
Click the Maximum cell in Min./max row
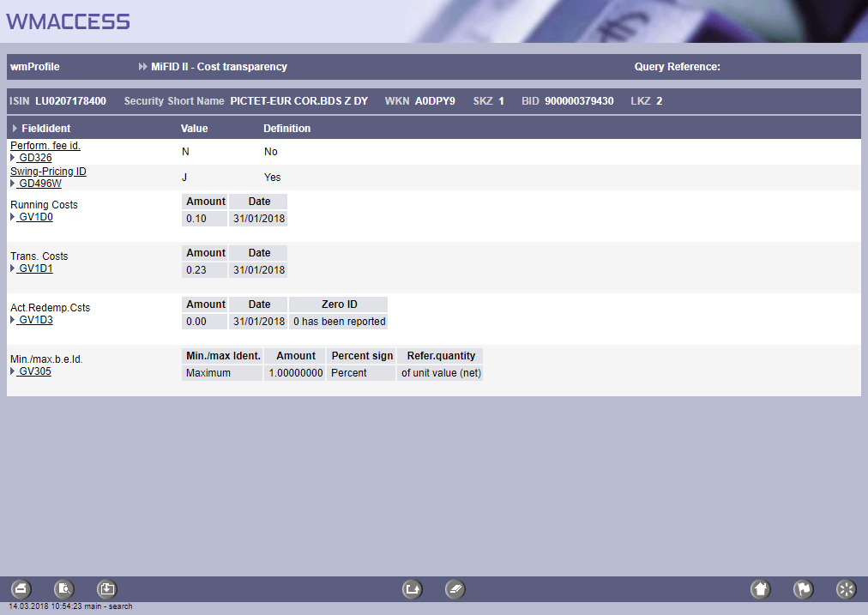point(222,373)
